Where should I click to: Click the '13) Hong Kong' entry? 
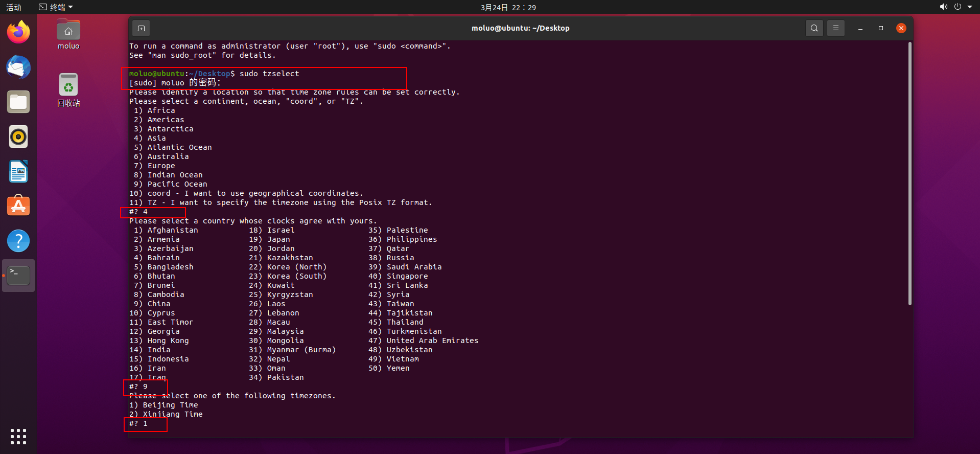[159, 340]
